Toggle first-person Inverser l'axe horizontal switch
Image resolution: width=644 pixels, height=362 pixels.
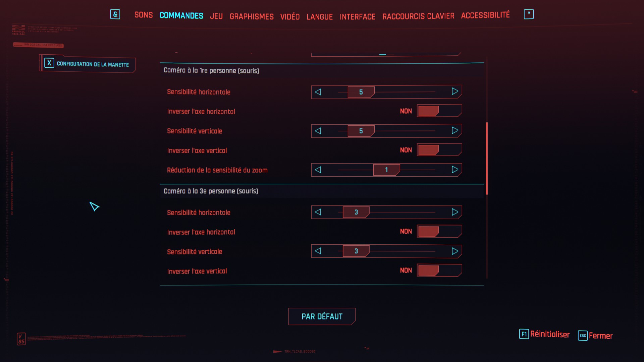(x=439, y=111)
